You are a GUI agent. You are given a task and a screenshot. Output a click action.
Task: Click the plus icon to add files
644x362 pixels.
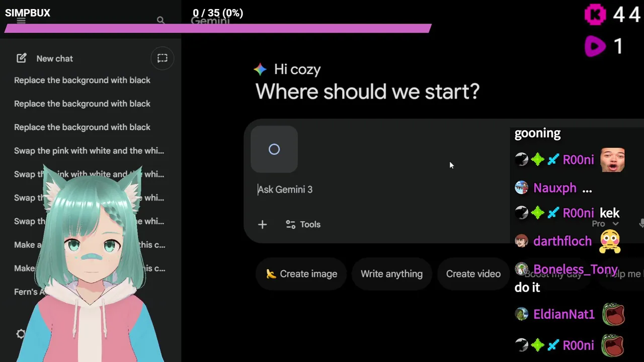click(263, 225)
